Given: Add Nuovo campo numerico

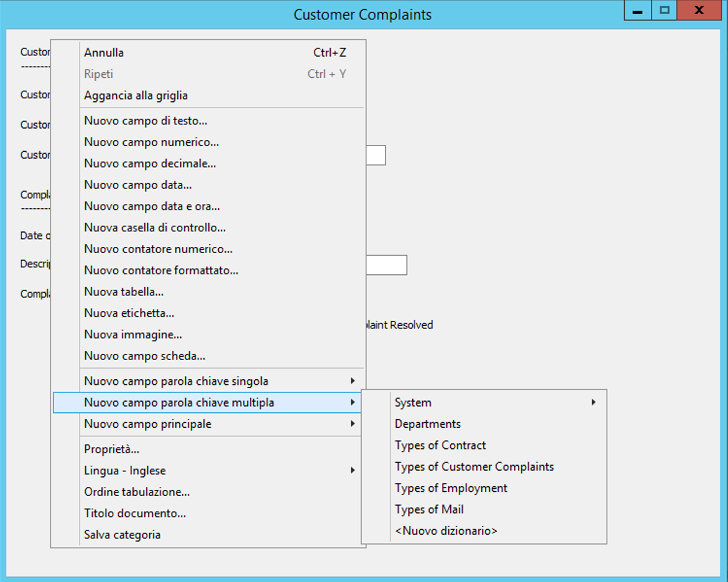Looking at the screenshot, I should tap(208, 142).
